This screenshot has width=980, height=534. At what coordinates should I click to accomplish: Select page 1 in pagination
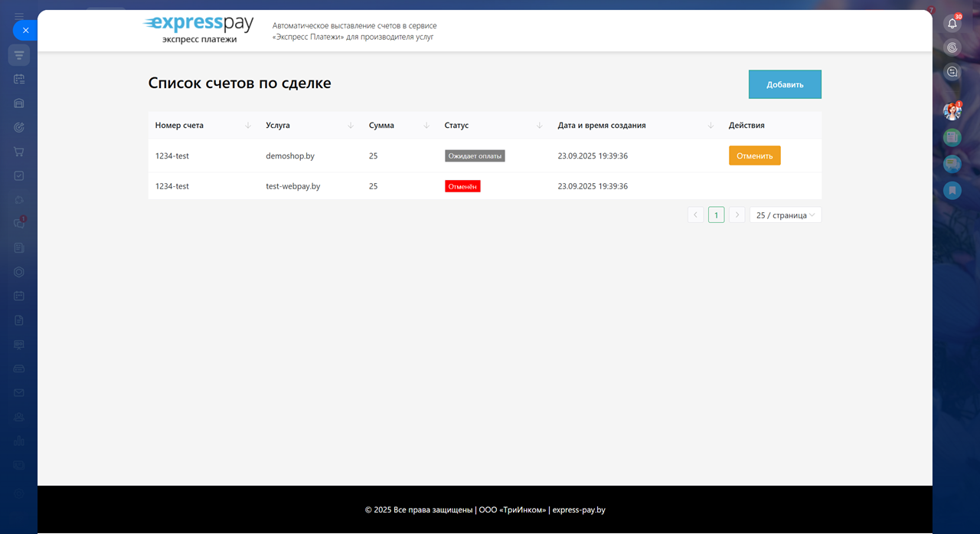716,215
